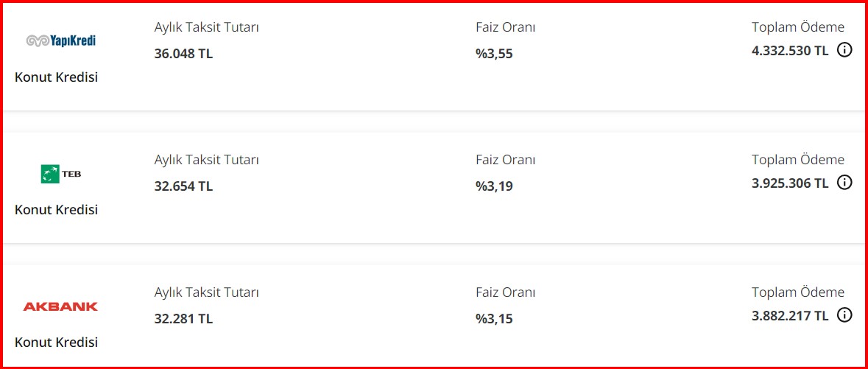This screenshot has height=369, width=868.
Task: Click the 3.882.217 TL total payment
Action: (790, 316)
